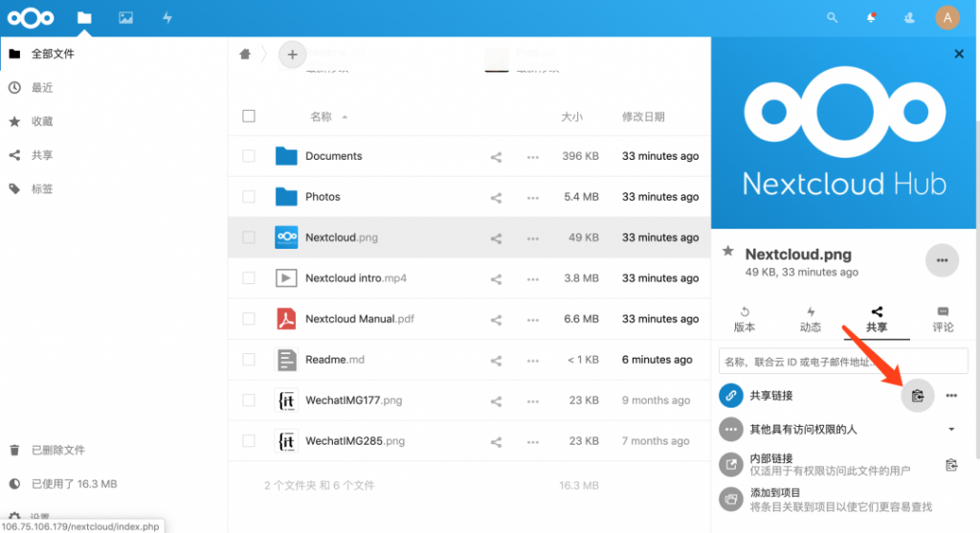
Task: Expand others with access dropdown arrow
Action: pyautogui.click(x=951, y=430)
